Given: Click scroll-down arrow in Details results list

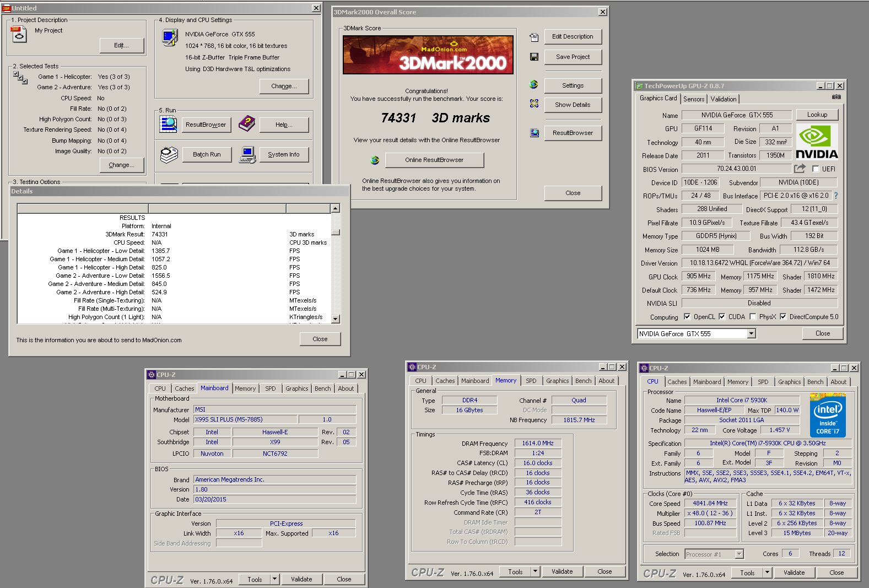Looking at the screenshot, I should (x=335, y=319).
